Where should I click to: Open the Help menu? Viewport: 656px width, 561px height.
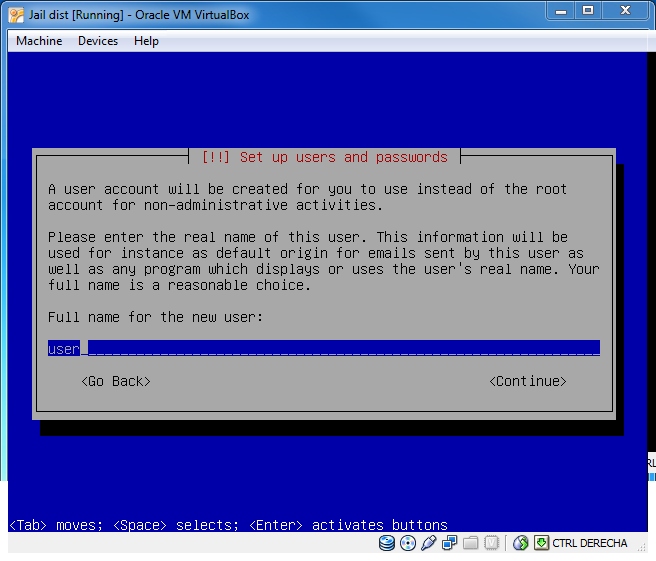pyautogui.click(x=146, y=41)
